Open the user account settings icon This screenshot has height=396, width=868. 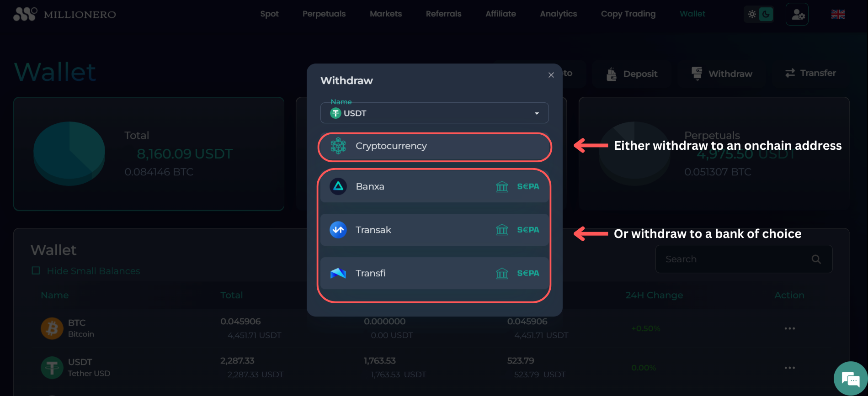point(797,15)
